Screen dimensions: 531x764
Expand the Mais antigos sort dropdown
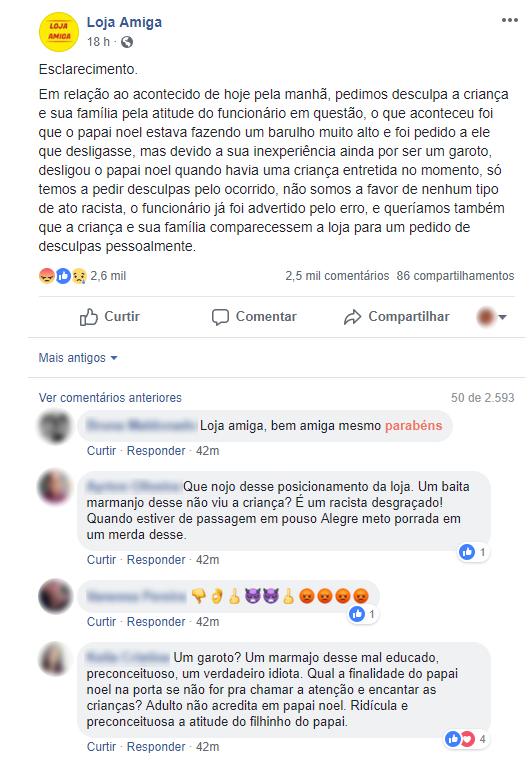click(78, 358)
